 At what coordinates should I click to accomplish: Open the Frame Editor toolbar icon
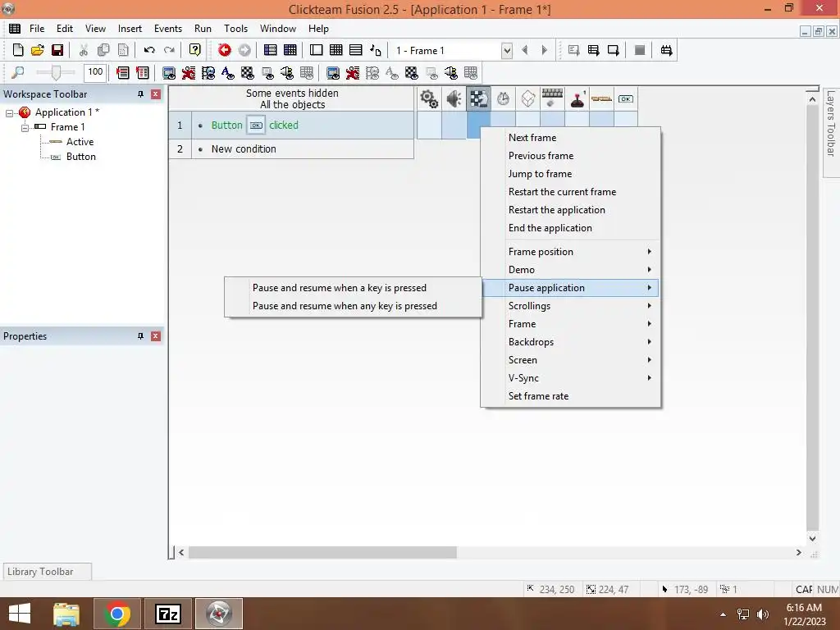pyautogui.click(x=317, y=50)
